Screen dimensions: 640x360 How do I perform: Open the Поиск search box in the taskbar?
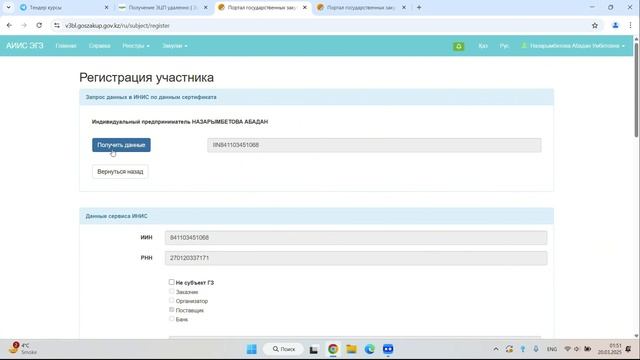click(284, 349)
